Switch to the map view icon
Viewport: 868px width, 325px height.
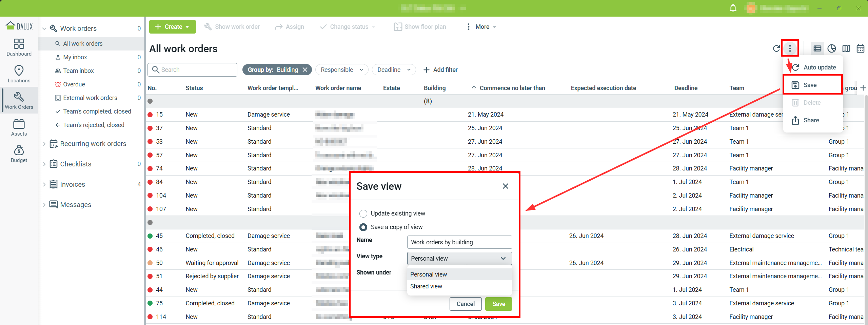[x=846, y=49]
